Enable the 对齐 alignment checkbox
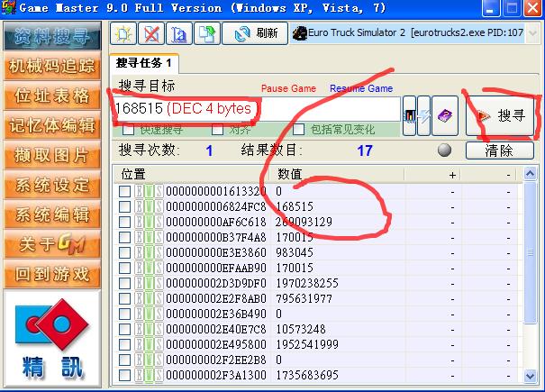This screenshot has width=545, height=392. pyautogui.click(x=217, y=130)
